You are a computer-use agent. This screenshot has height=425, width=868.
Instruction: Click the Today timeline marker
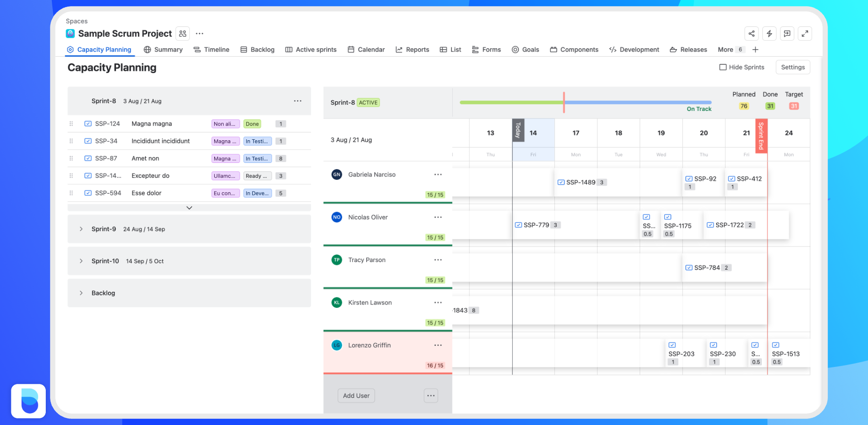[x=518, y=130]
